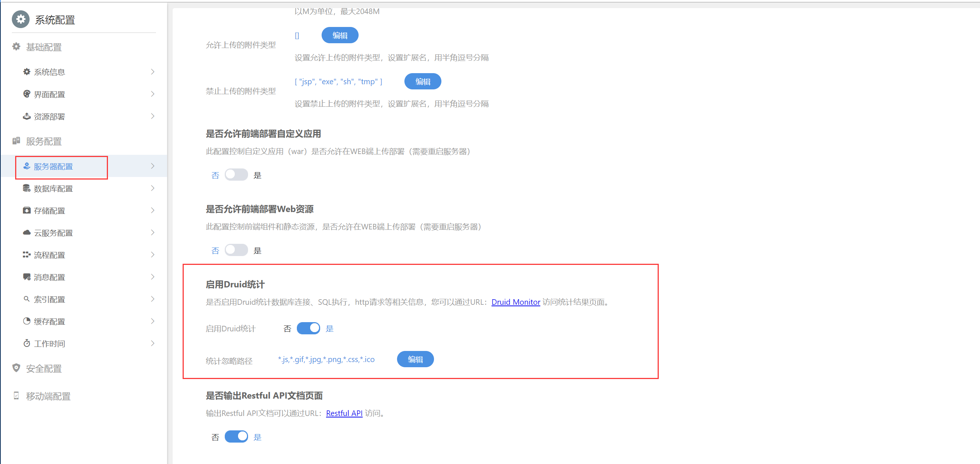Image resolution: width=980 pixels, height=464 pixels.
Task: Turn off the Restful API文档页面 output toggle
Action: pyautogui.click(x=236, y=437)
